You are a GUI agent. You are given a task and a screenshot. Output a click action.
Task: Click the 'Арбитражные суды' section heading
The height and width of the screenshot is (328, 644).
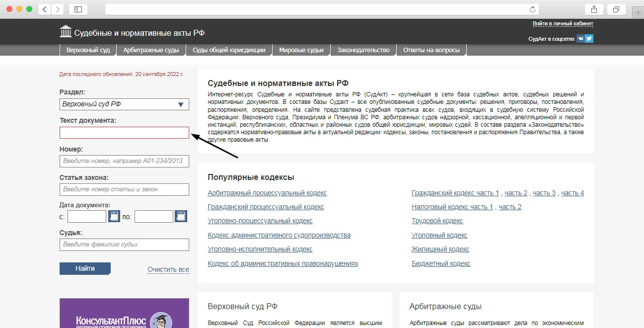(x=445, y=306)
